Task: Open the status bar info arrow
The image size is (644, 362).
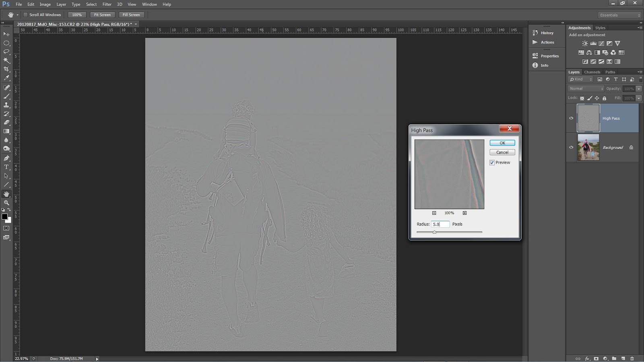Action: point(97,359)
